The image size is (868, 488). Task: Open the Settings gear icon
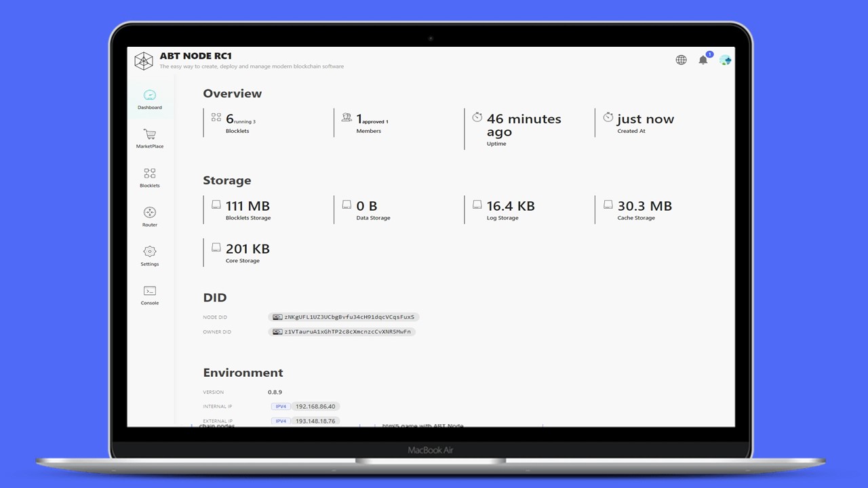(x=150, y=252)
